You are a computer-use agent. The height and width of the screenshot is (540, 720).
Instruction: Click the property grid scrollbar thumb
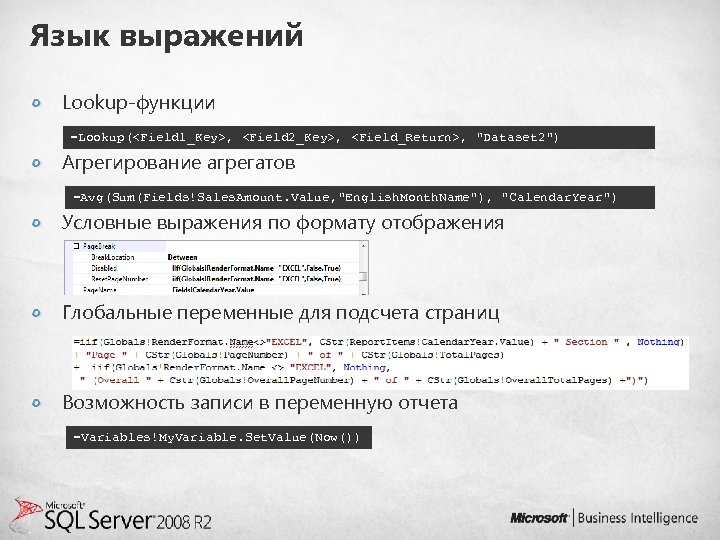click(x=364, y=276)
